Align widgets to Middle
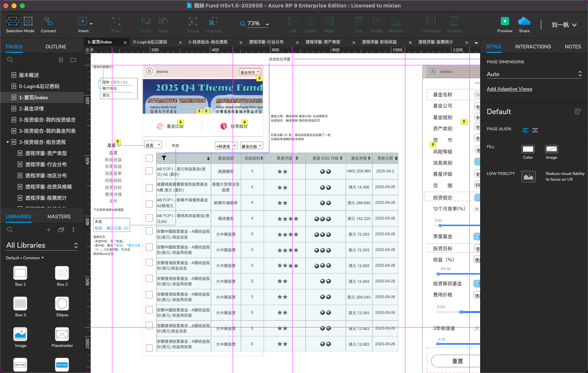 pyautogui.click(x=376, y=24)
